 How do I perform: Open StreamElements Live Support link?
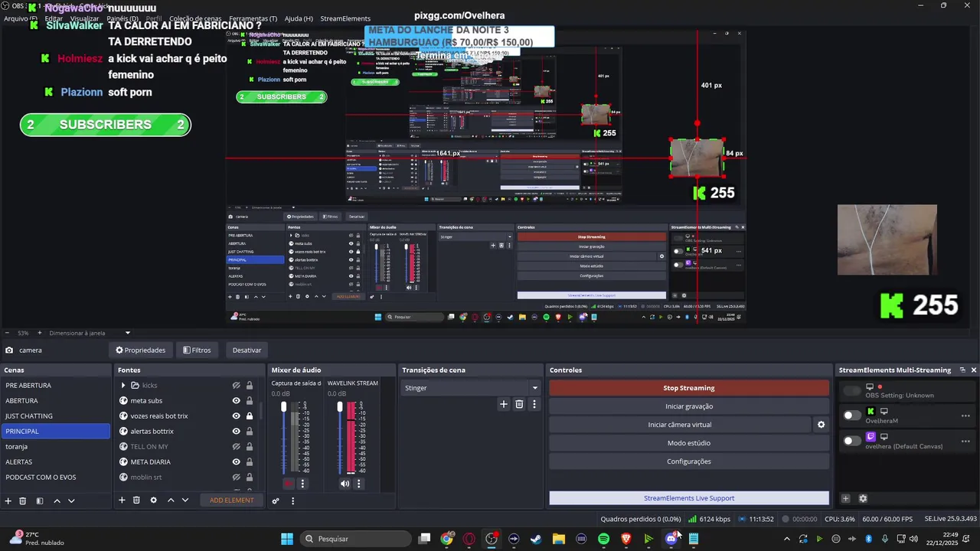[689, 498]
